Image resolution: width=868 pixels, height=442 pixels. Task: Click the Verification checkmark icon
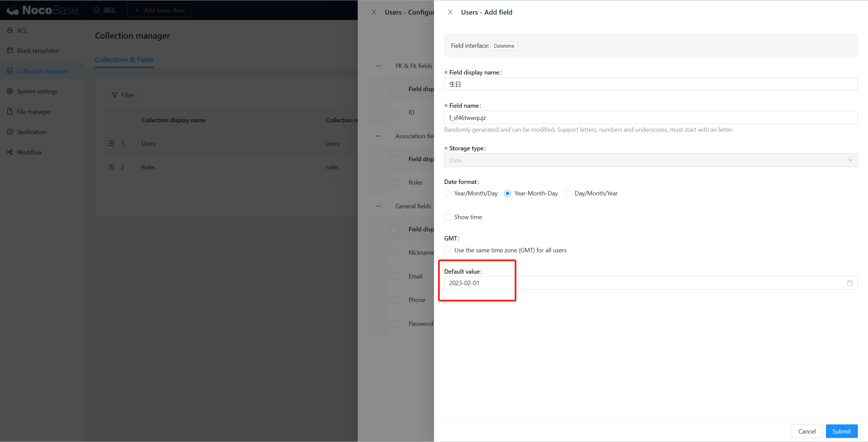10,132
